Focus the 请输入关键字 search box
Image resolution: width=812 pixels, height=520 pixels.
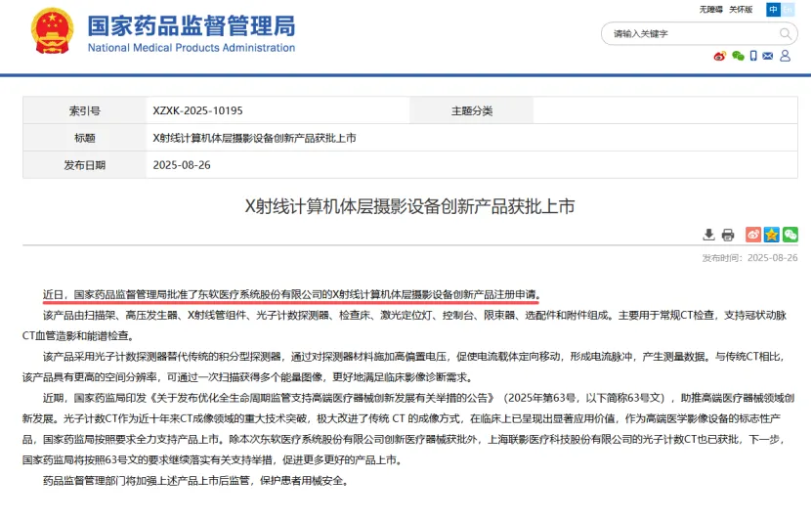coord(684,33)
